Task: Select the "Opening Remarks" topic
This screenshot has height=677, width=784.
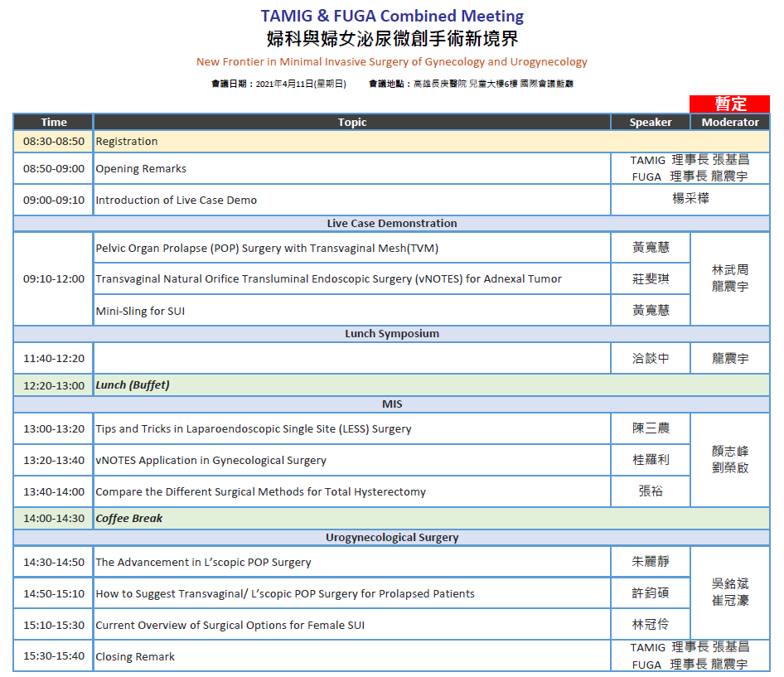Action: (141, 168)
